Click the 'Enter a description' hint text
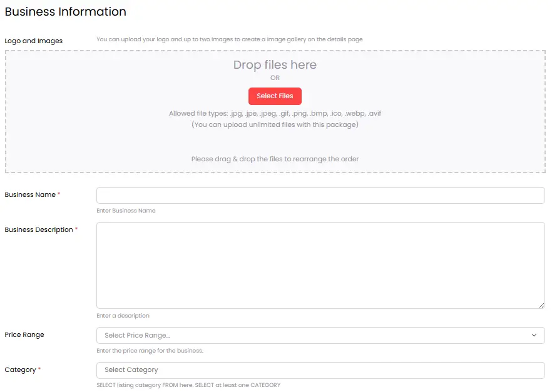Viewport: 552px width, 392px height. (123, 316)
